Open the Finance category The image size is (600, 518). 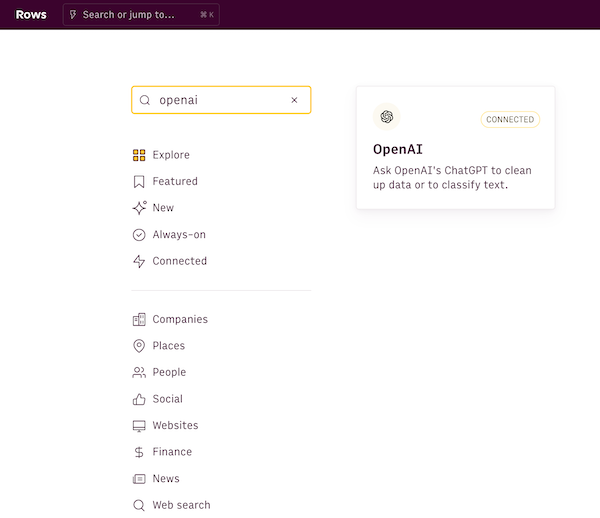pyautogui.click(x=172, y=451)
